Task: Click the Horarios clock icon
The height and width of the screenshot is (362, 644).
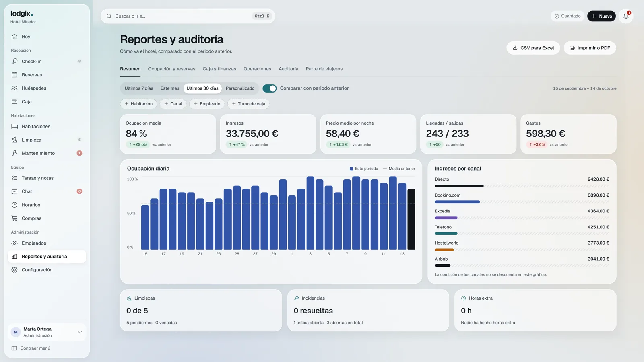Action: (x=14, y=205)
